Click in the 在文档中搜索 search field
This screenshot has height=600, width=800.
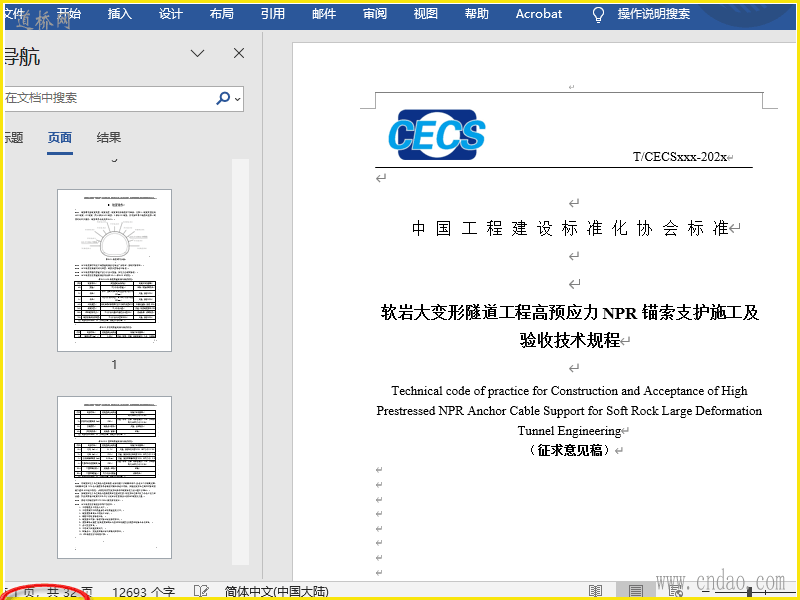point(110,98)
